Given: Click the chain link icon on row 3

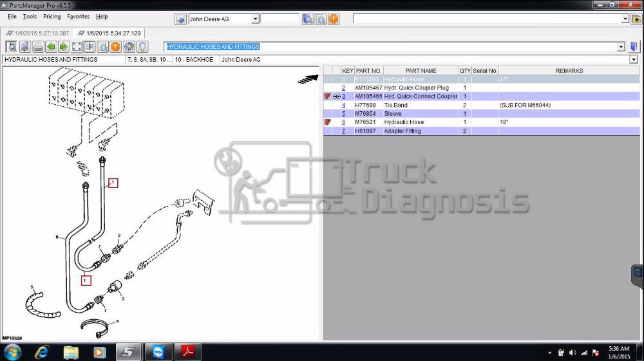Looking at the screenshot, I should [336, 97].
